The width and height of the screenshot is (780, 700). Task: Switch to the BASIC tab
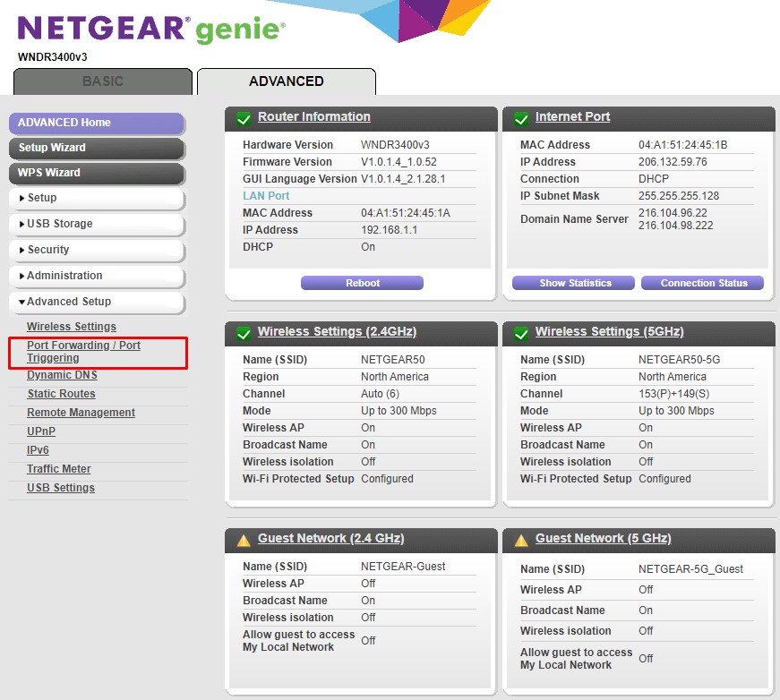pyautogui.click(x=102, y=81)
